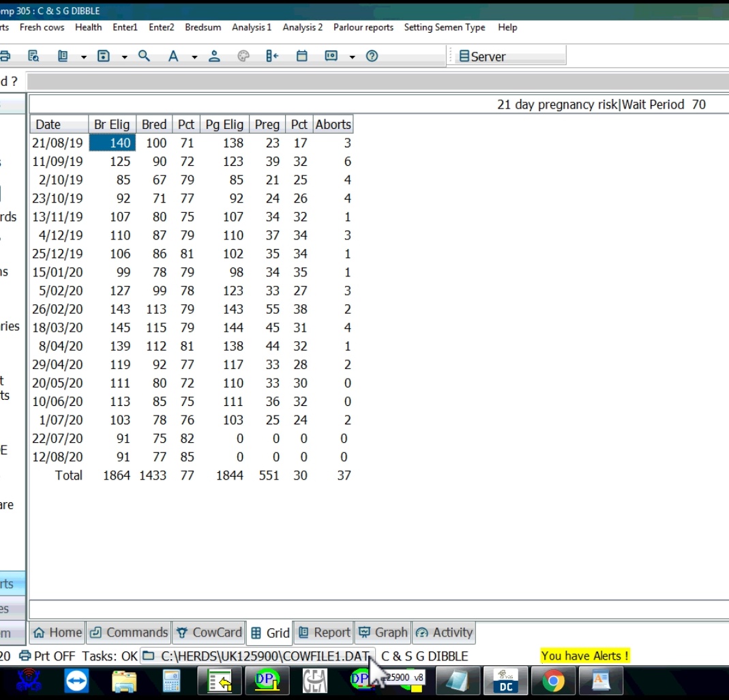Viewport: 729px width, 700px height.
Task: Click the Total Preg value 551
Action: coord(269,476)
